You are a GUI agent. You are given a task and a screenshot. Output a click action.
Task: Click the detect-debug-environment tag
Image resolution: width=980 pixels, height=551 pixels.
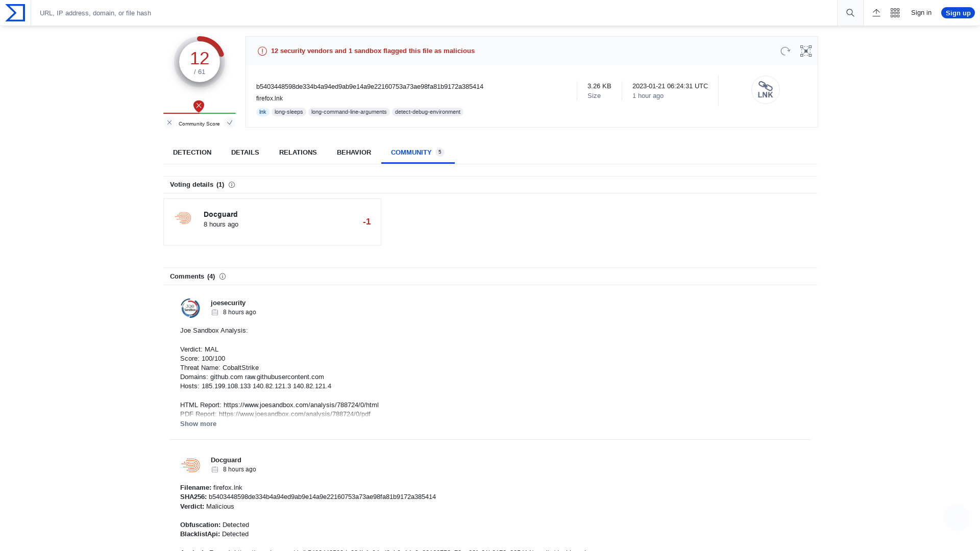(428, 112)
